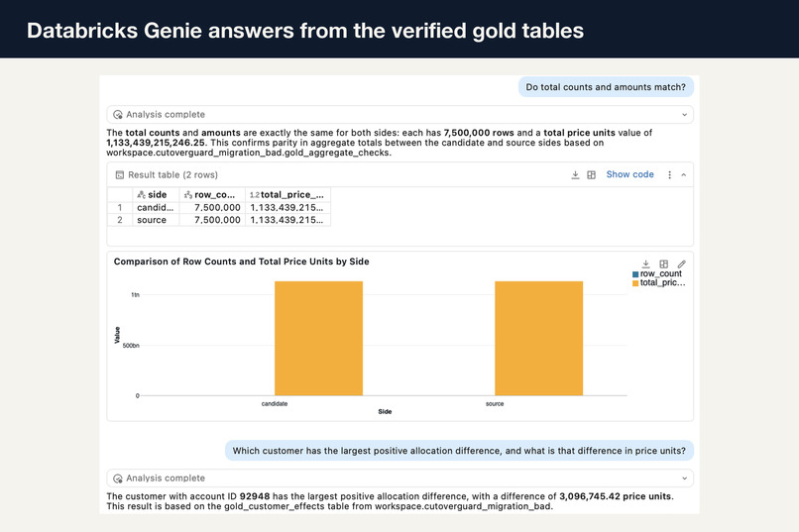The image size is (799, 532).
Task: Download the result table data
Action: pos(575,174)
